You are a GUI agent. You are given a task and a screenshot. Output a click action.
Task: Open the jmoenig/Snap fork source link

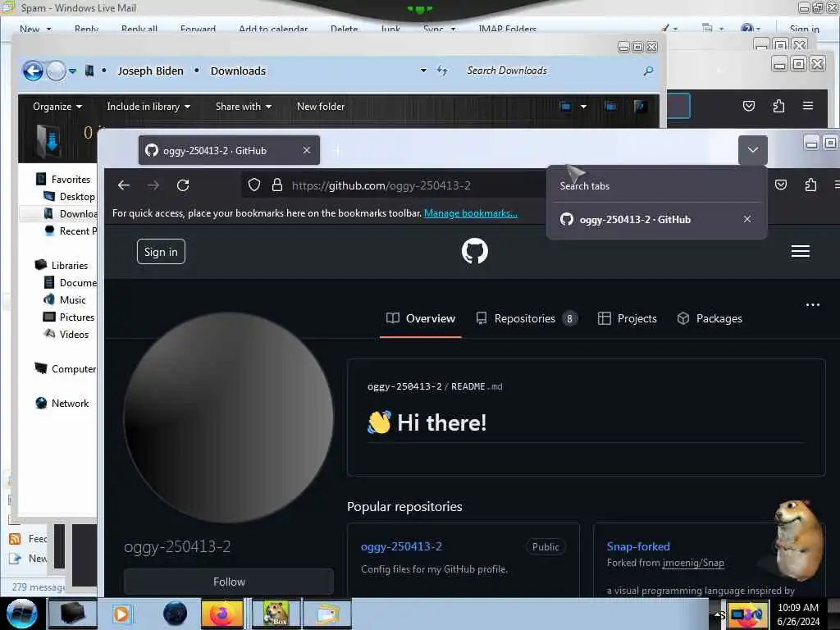(693, 563)
